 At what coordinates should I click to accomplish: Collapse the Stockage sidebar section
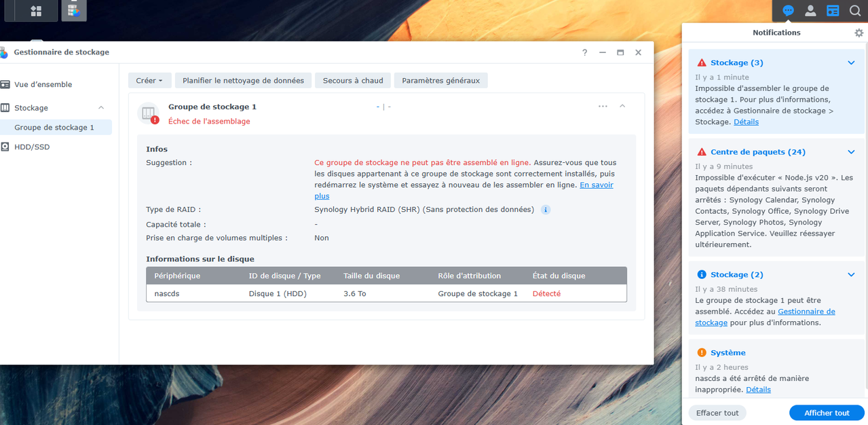click(x=101, y=108)
